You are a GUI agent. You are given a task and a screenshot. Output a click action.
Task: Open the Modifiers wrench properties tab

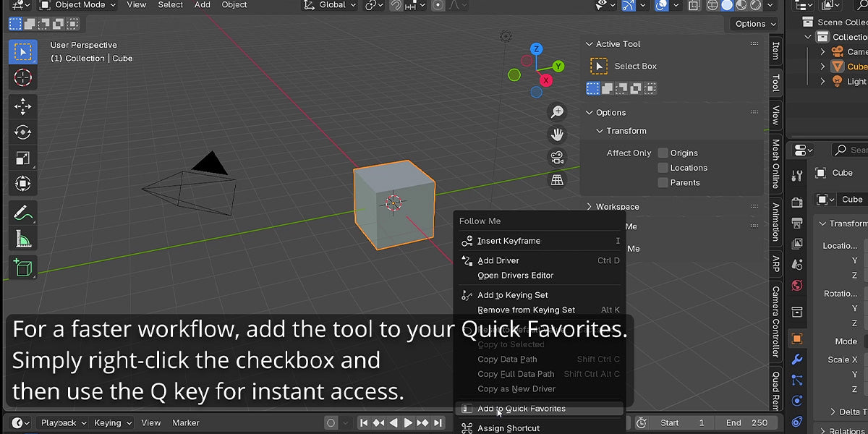(797, 359)
